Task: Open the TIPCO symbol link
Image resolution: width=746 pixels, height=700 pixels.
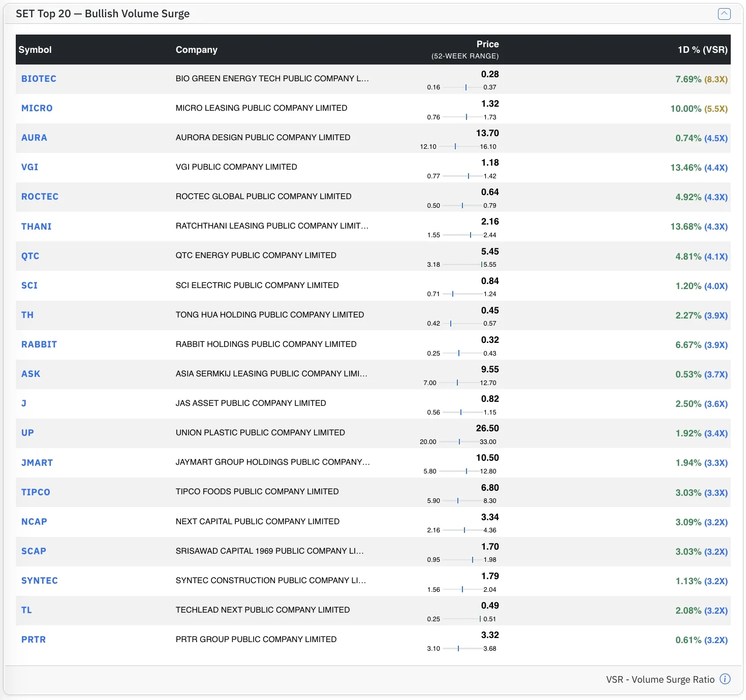Action: pyautogui.click(x=36, y=492)
